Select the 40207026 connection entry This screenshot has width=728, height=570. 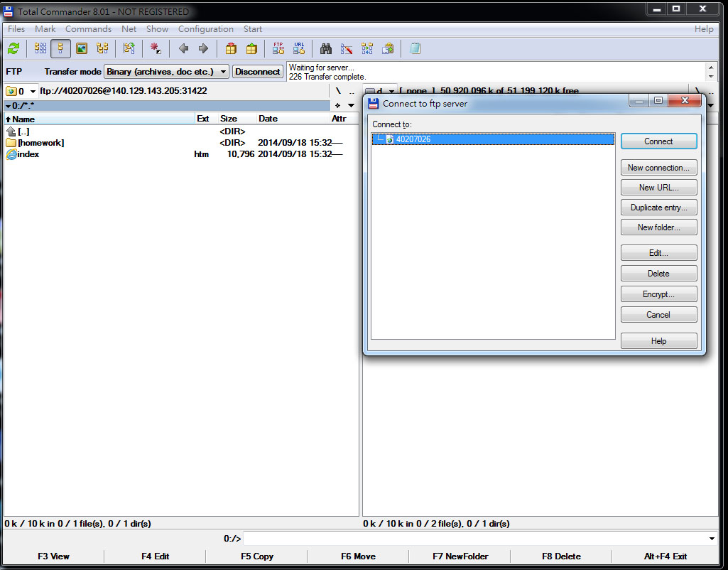tap(494, 139)
